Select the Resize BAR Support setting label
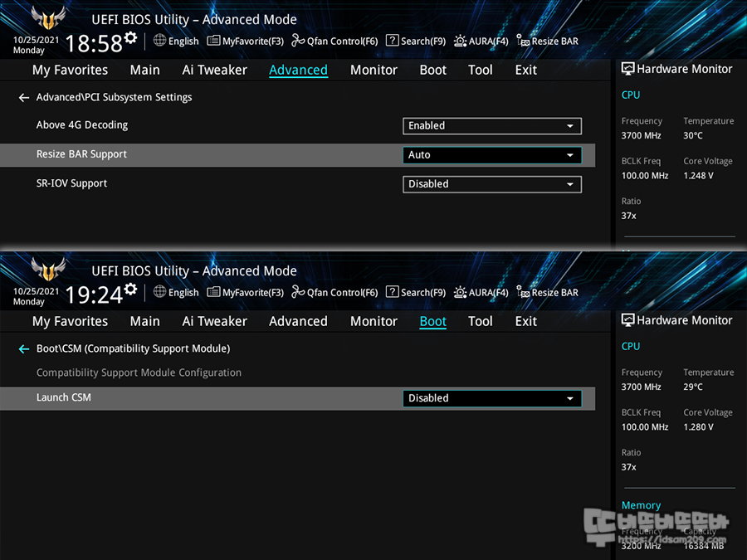This screenshot has width=747, height=560. coord(81,154)
